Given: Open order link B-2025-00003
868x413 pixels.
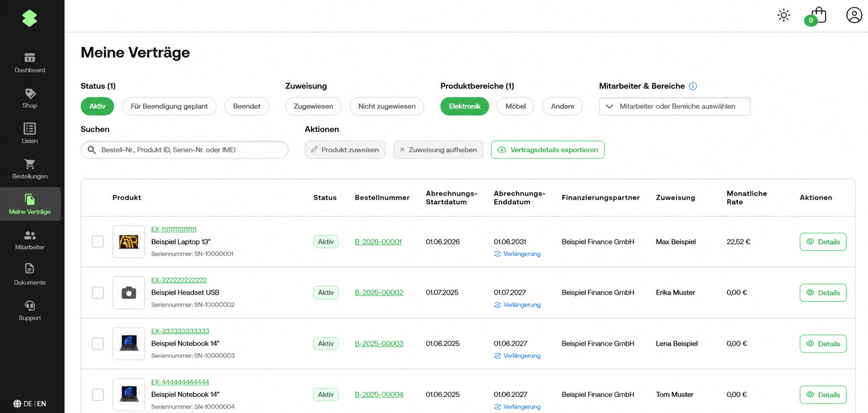Looking at the screenshot, I should pyautogui.click(x=379, y=343).
